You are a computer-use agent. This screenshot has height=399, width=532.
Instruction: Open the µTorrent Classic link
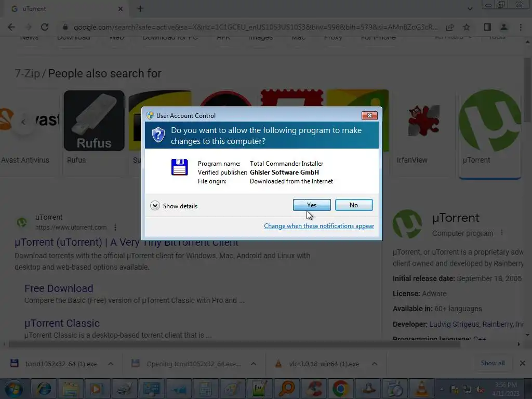pyautogui.click(x=62, y=323)
